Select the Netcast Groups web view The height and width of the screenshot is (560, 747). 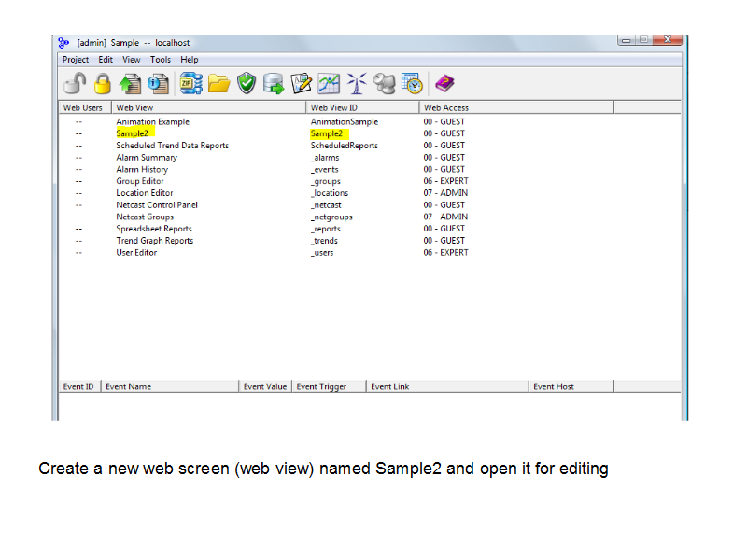point(145,217)
